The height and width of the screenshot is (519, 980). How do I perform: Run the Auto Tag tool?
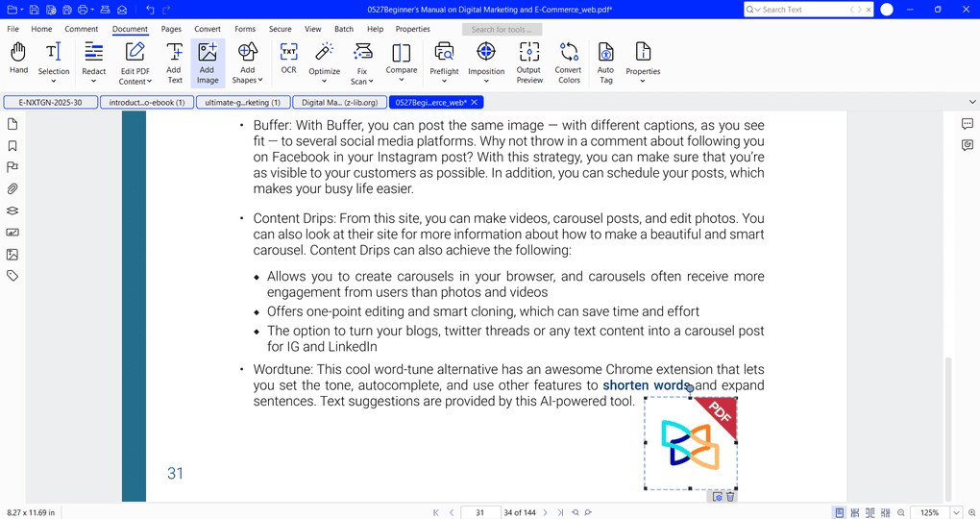(605, 63)
